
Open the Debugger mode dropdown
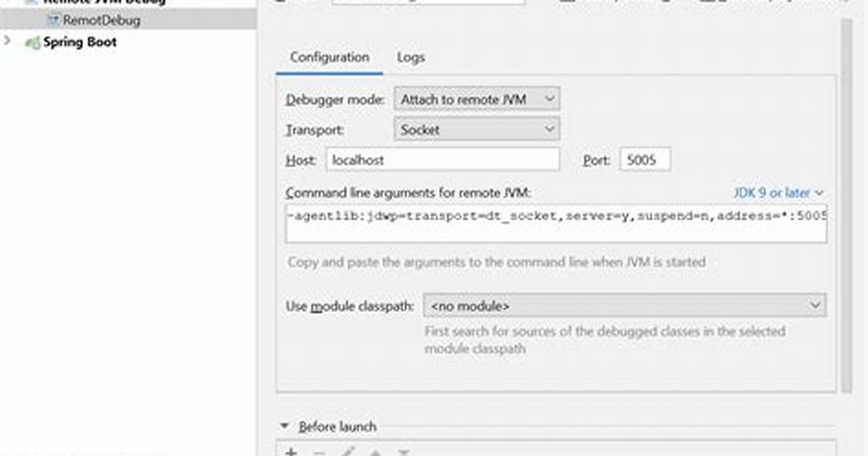coord(477,99)
